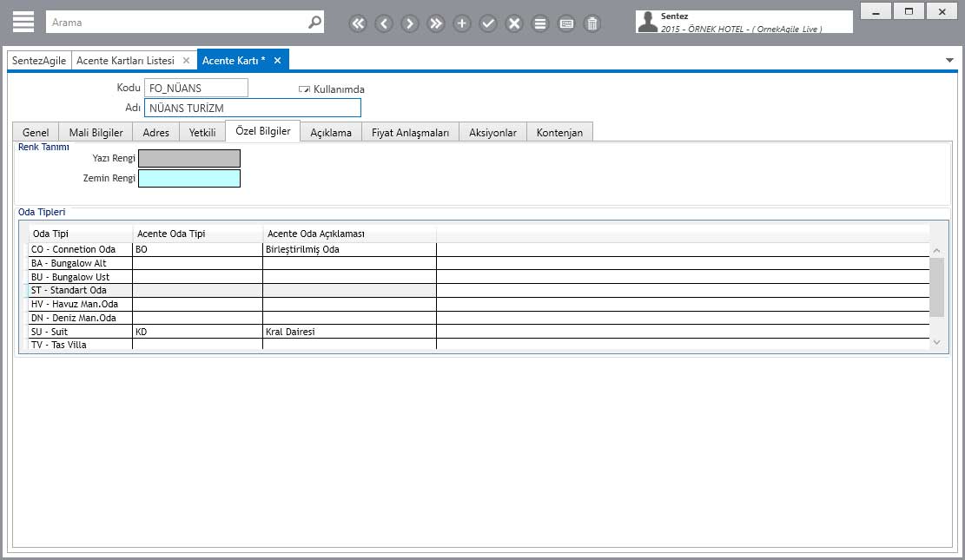Toggle the Kullanımda checkbox
This screenshot has height=560, width=965.
point(304,89)
